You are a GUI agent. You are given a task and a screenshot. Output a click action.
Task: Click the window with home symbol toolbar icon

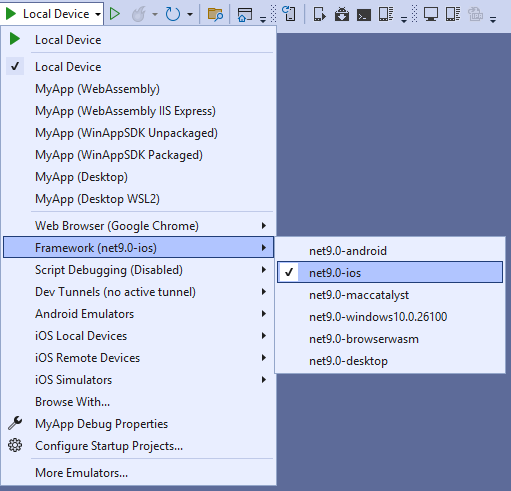245,15
